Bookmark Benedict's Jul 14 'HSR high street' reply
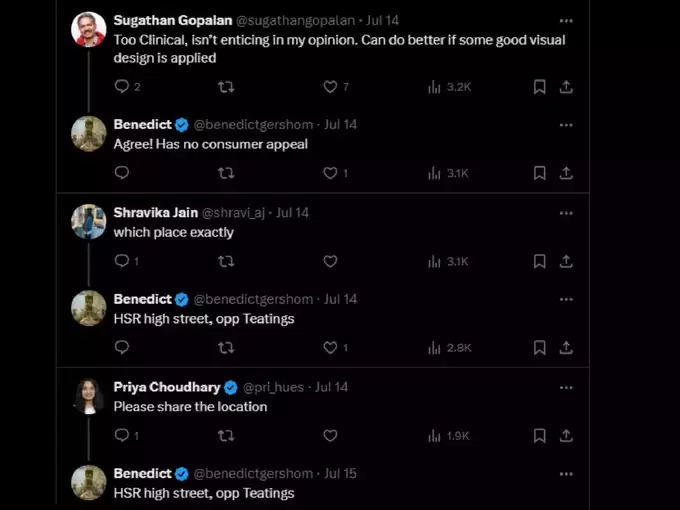 click(x=539, y=347)
